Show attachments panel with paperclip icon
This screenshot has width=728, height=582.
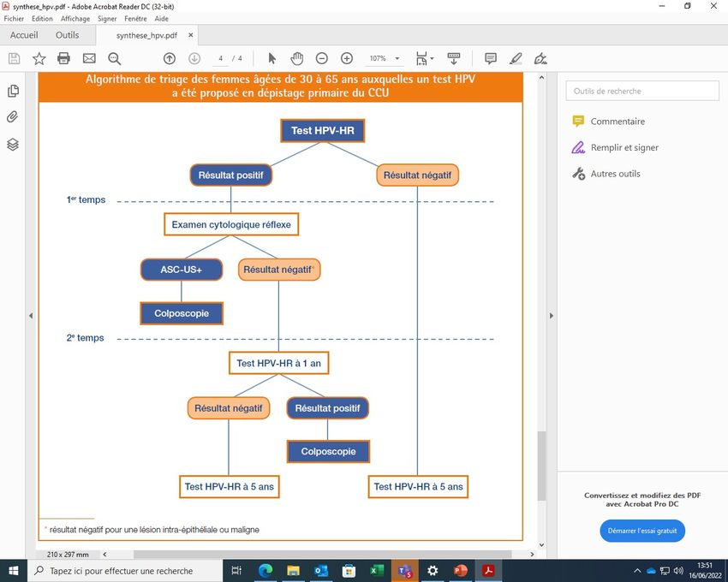pos(13,117)
